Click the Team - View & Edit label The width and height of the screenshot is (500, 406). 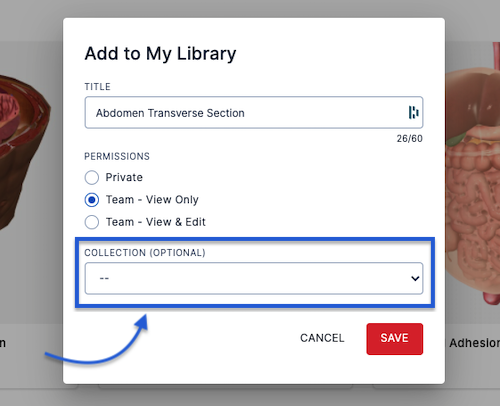click(156, 222)
